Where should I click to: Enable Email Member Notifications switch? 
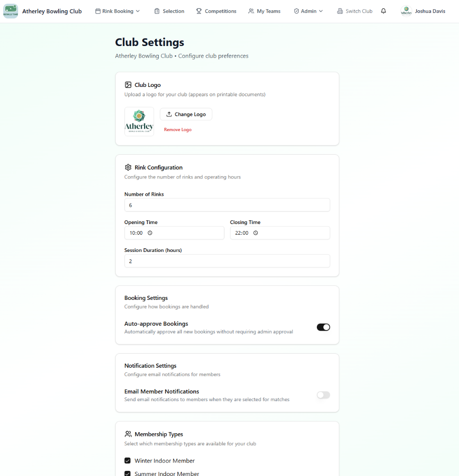click(323, 395)
